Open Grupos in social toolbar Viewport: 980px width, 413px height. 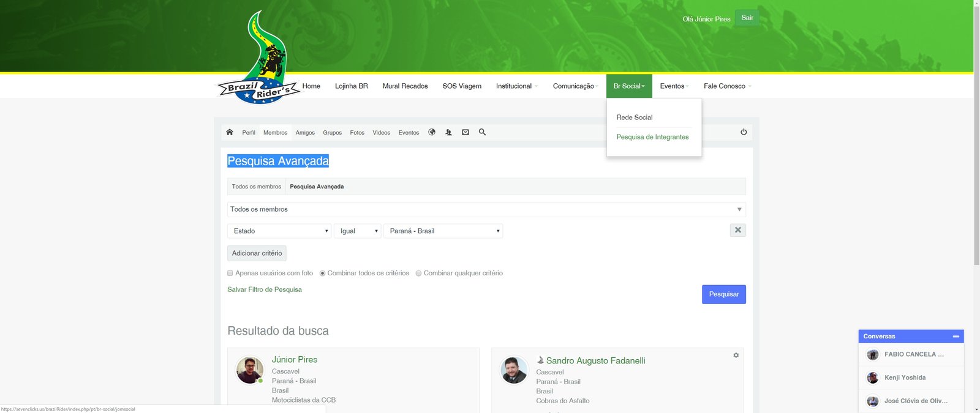click(333, 133)
